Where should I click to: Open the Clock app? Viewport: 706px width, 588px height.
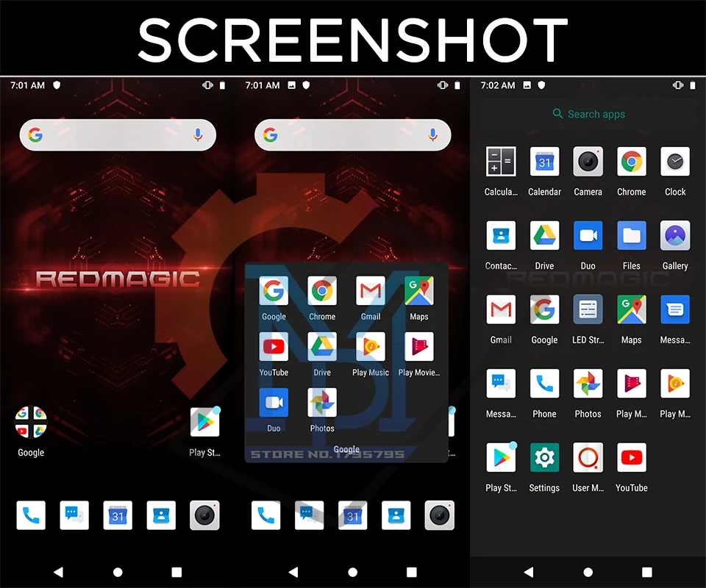coord(675,162)
